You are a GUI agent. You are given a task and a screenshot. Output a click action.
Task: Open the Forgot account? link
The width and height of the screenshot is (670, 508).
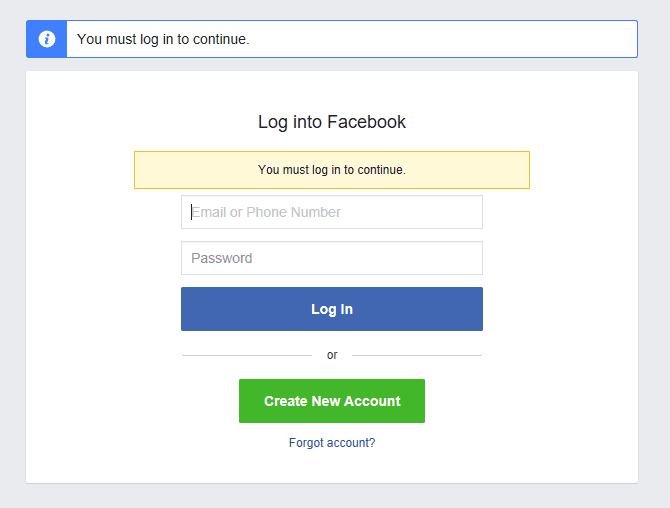click(332, 442)
